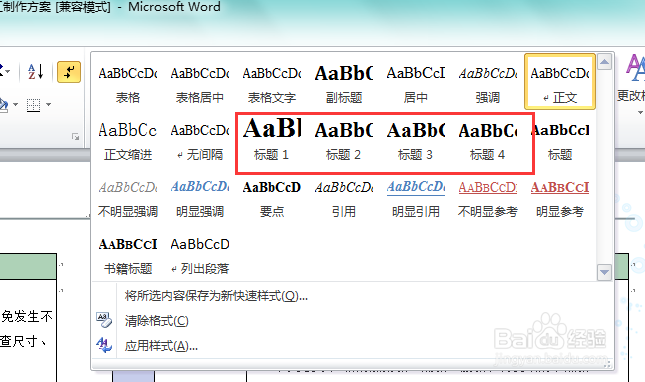The height and width of the screenshot is (382, 645).
Task: Toggle show/hide paragraph marks button
Action: pyautogui.click(x=69, y=72)
